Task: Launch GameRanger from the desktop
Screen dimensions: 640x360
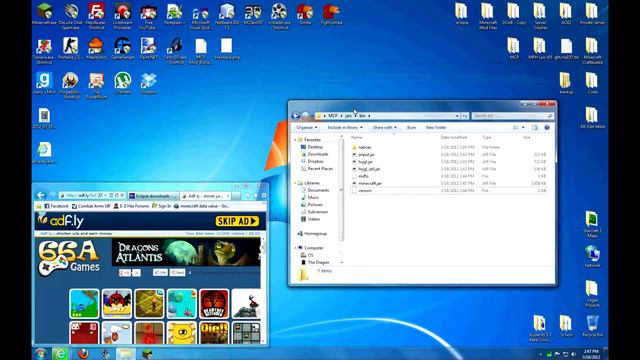Action: [x=122, y=49]
